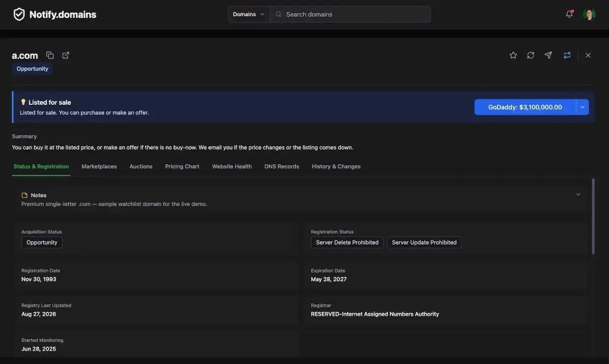Viewport: 609px width, 364px height.
Task: Collapse the Notes section chevron
Action: (578, 195)
